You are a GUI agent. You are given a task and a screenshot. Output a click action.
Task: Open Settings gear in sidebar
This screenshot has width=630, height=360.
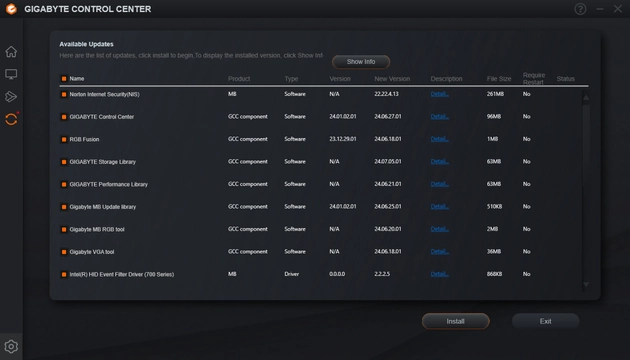tap(11, 346)
